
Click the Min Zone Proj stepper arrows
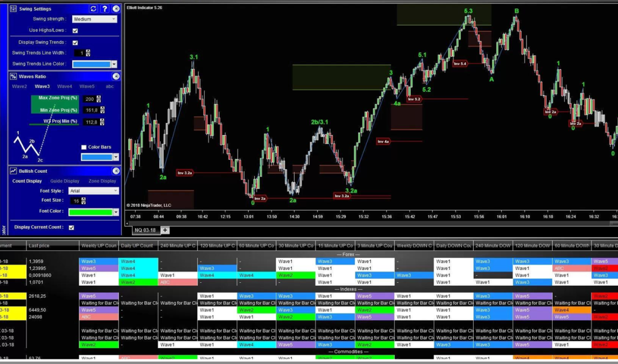(102, 110)
